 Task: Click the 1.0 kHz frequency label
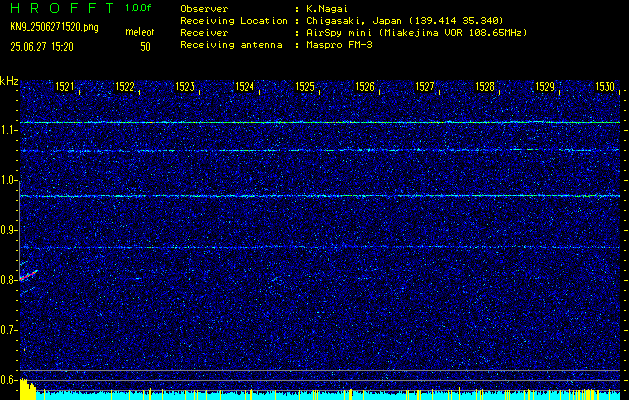point(8,181)
